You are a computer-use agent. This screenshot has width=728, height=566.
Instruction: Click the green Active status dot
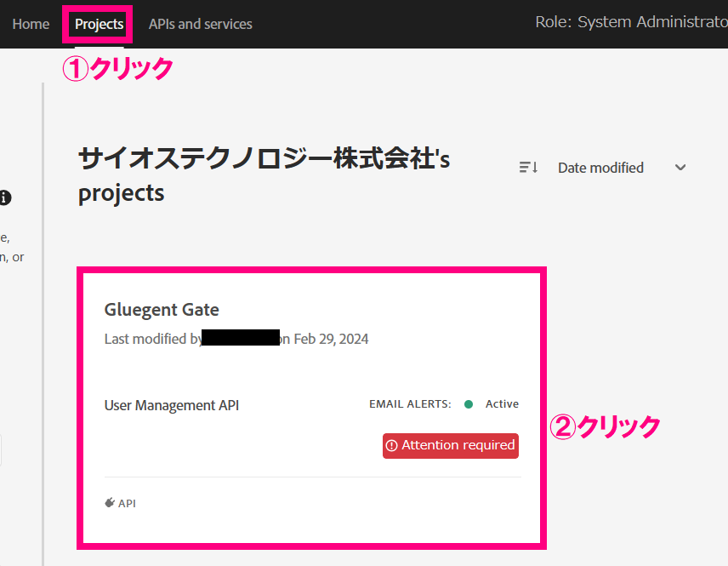tap(469, 404)
